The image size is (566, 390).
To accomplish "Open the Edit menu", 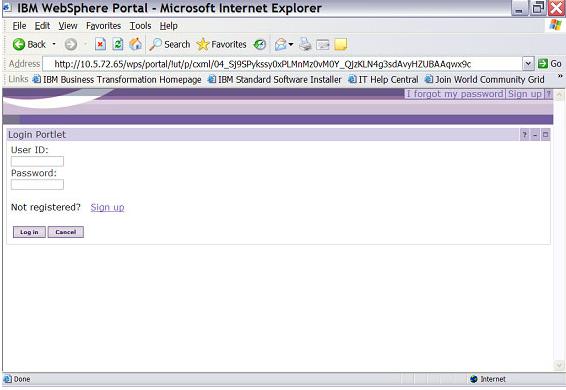I will (42, 26).
